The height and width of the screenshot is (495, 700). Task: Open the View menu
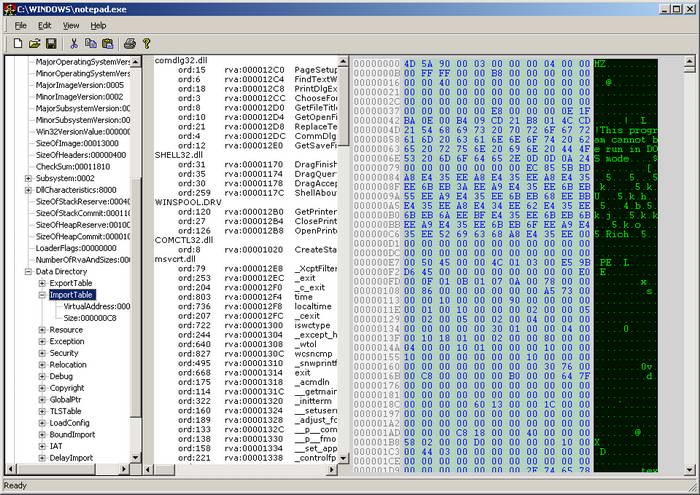(71, 25)
